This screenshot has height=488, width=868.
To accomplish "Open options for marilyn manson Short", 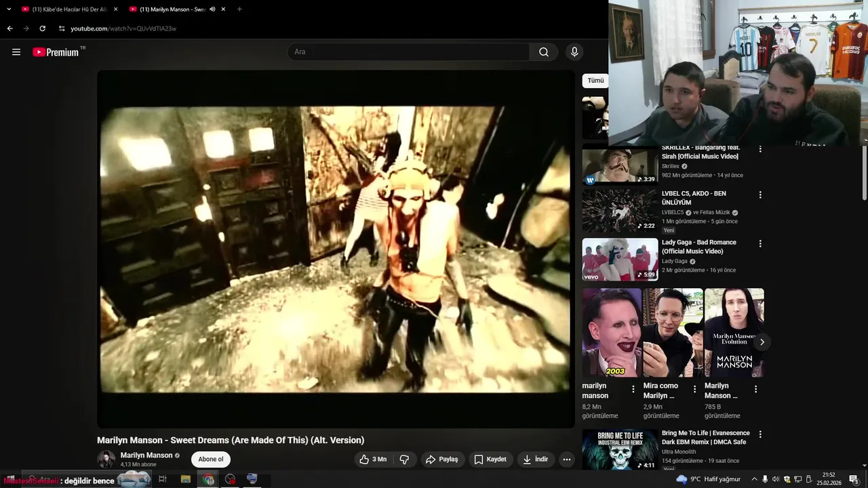I will pos(633,389).
